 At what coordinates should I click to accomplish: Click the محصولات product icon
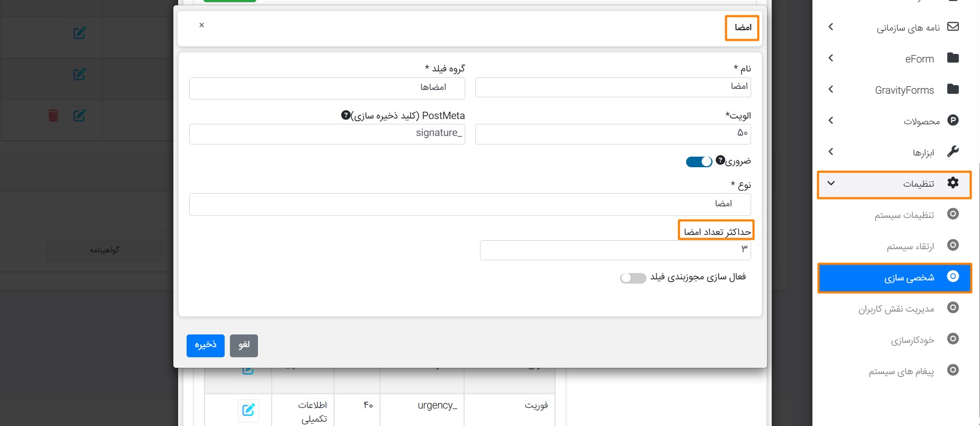point(953,120)
